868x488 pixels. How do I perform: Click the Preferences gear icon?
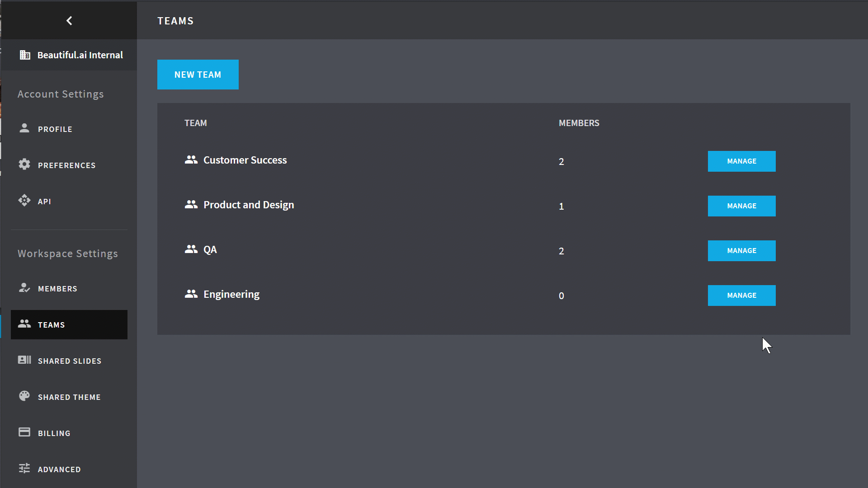[x=24, y=164]
